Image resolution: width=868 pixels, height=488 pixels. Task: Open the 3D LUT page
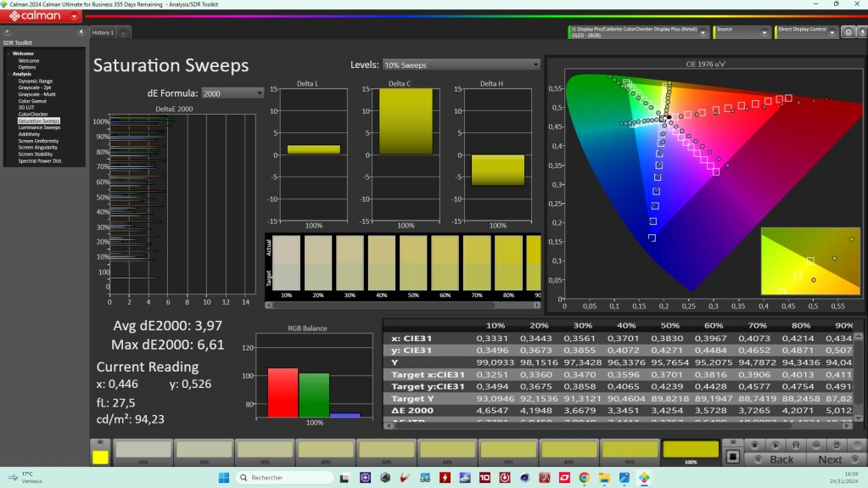(x=26, y=108)
